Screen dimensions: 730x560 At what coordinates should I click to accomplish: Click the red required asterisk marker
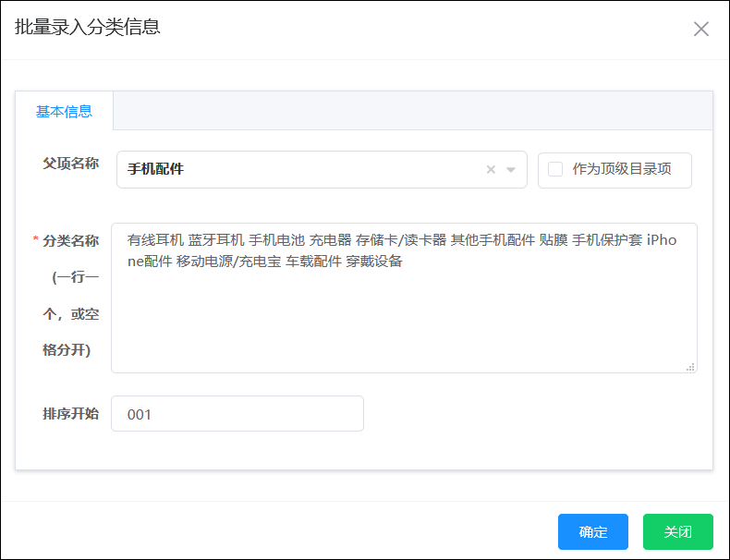[36, 241]
